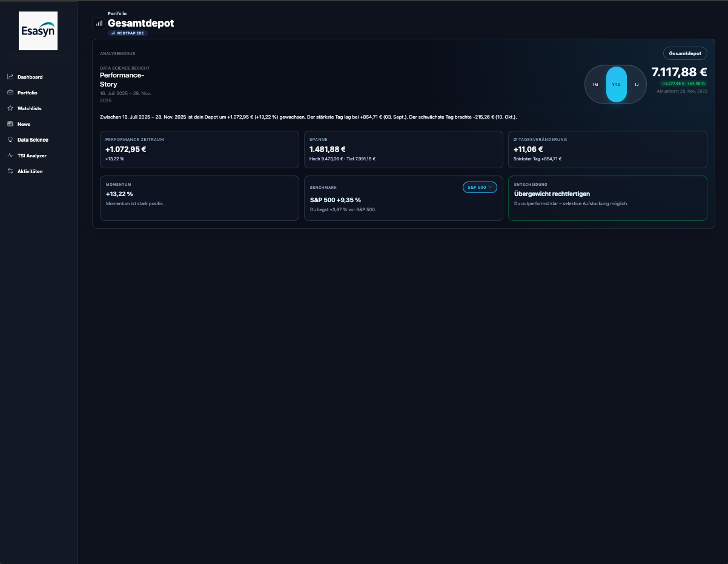Open the S&P 500 benchmark dropdown
The width and height of the screenshot is (728, 564).
[x=479, y=188]
